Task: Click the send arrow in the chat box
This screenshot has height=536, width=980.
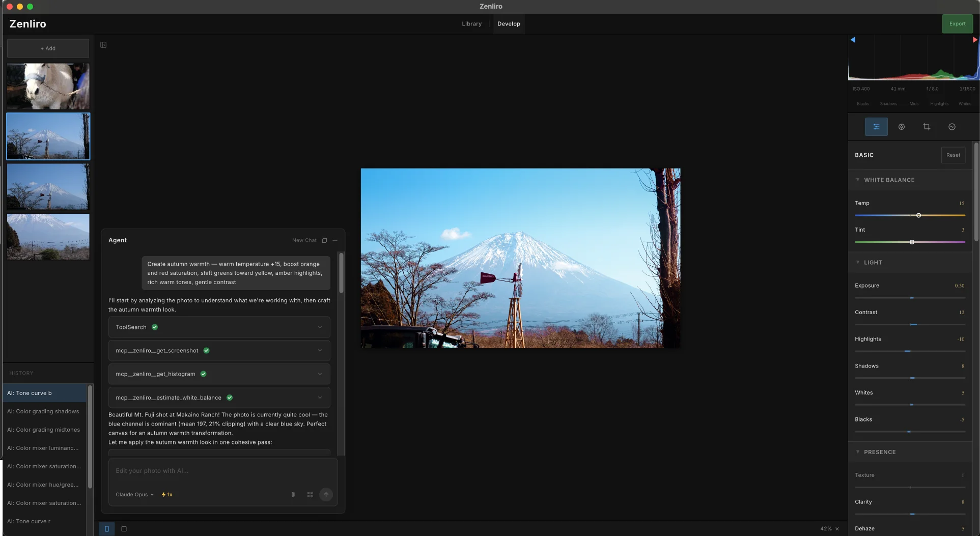Action: point(326,494)
